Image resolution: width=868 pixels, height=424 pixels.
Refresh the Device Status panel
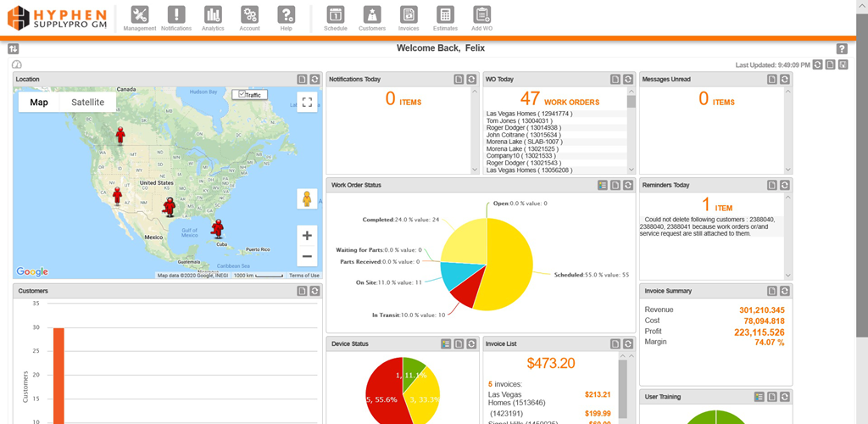[x=471, y=343]
